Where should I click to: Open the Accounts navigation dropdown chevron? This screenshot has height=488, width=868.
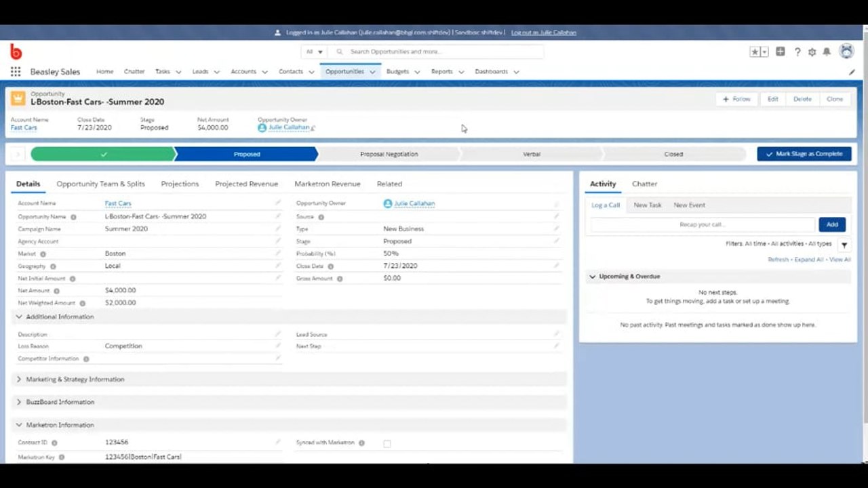click(x=264, y=72)
